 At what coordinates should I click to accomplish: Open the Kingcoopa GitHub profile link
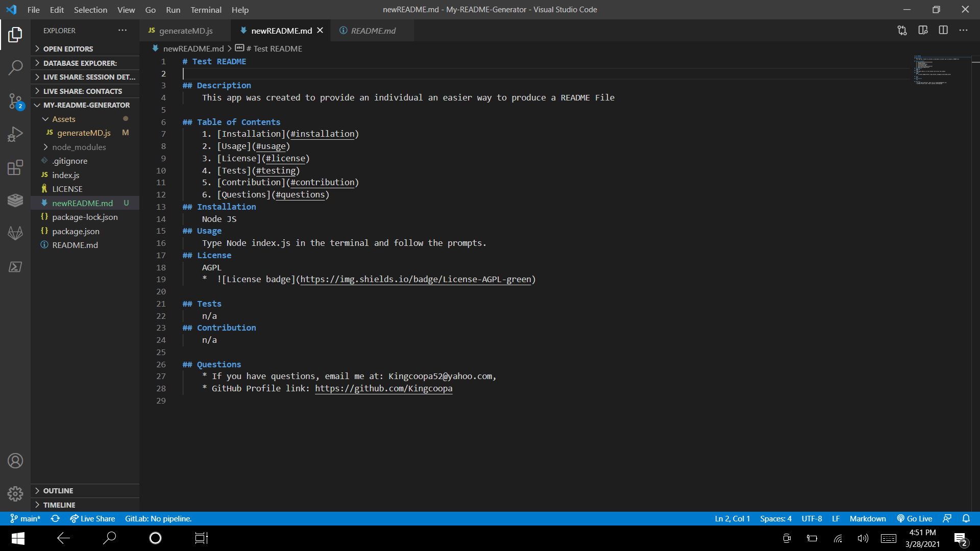tap(384, 388)
